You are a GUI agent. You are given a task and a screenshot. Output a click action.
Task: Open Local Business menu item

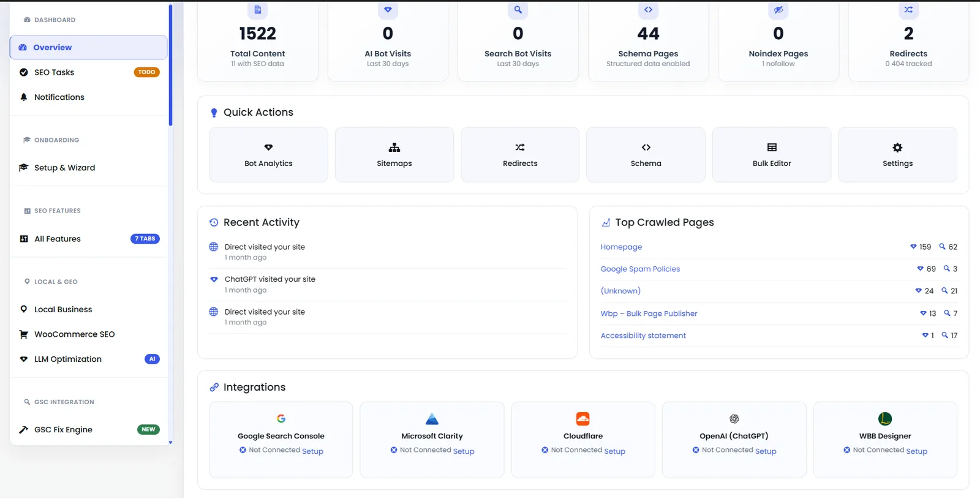point(88,309)
